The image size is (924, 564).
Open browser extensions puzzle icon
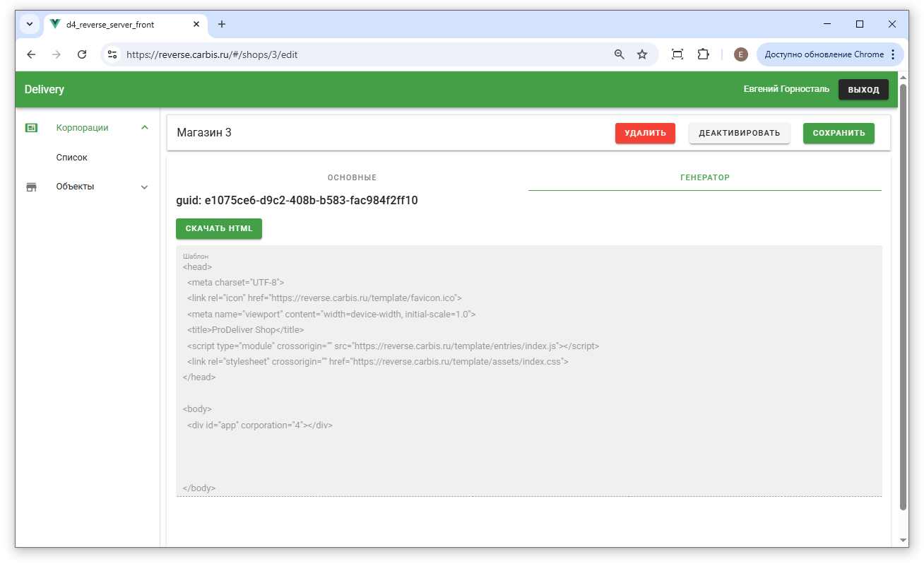click(x=703, y=54)
